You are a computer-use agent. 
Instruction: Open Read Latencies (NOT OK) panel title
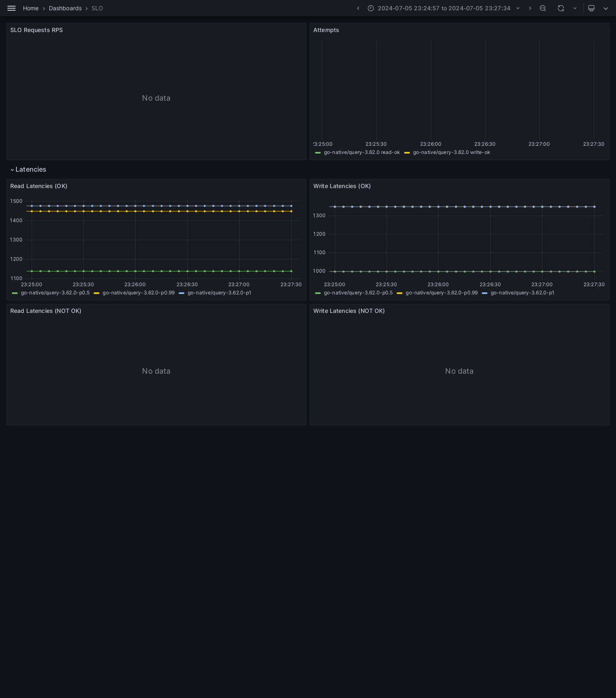coord(46,311)
